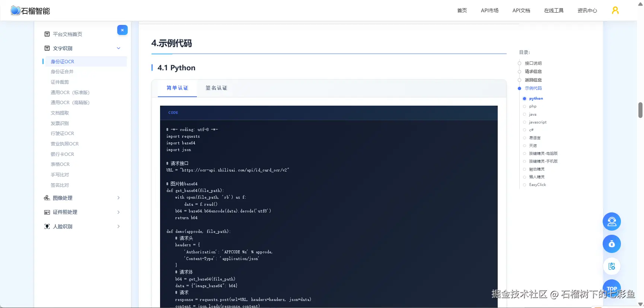
Task: Open 资讯中心 in the top navigation
Action: [x=587, y=10]
